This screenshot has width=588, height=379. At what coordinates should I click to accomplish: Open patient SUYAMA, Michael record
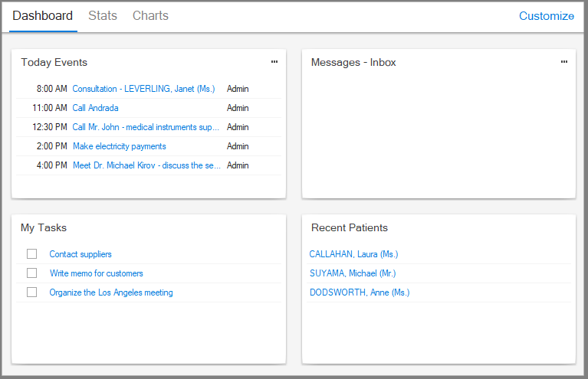[x=353, y=273]
